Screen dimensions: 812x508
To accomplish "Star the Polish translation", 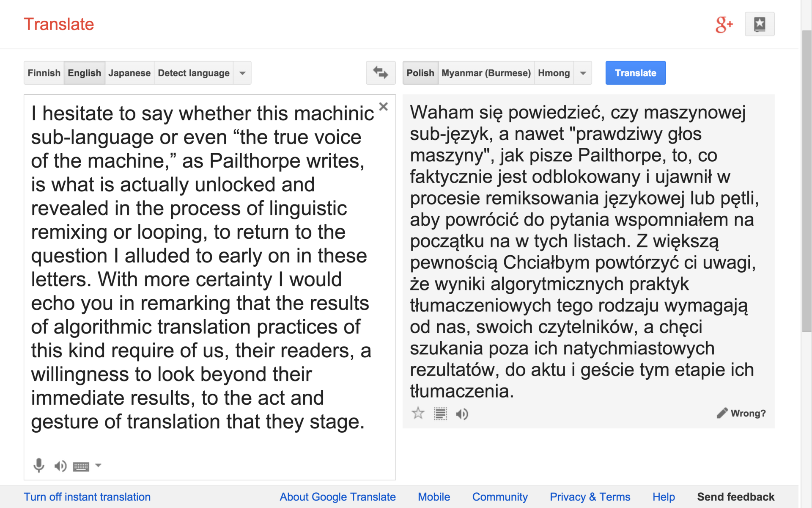I will click(x=418, y=413).
